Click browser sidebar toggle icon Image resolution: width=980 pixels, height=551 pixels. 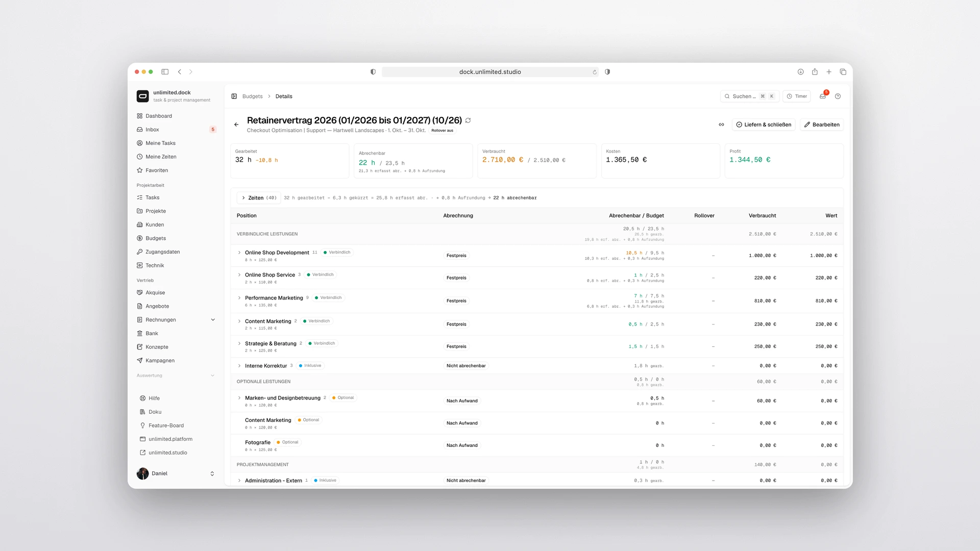tap(165, 72)
